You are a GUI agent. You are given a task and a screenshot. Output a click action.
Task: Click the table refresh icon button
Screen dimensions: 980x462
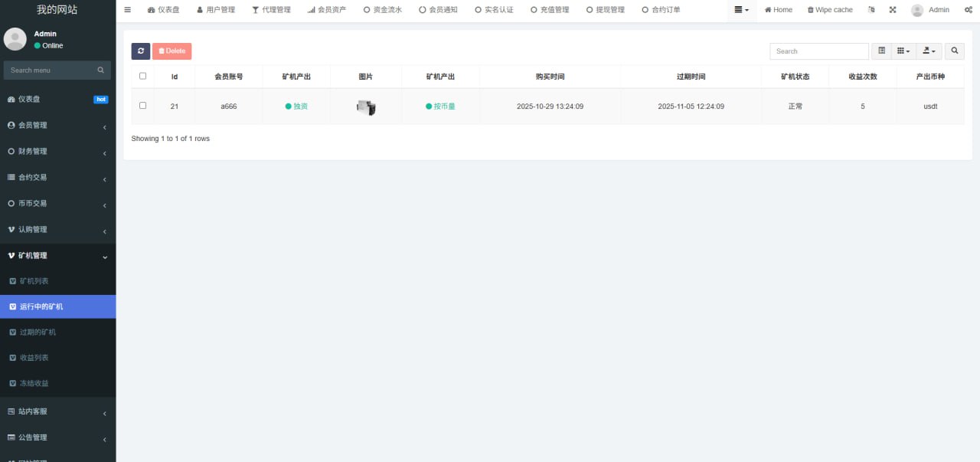click(141, 51)
